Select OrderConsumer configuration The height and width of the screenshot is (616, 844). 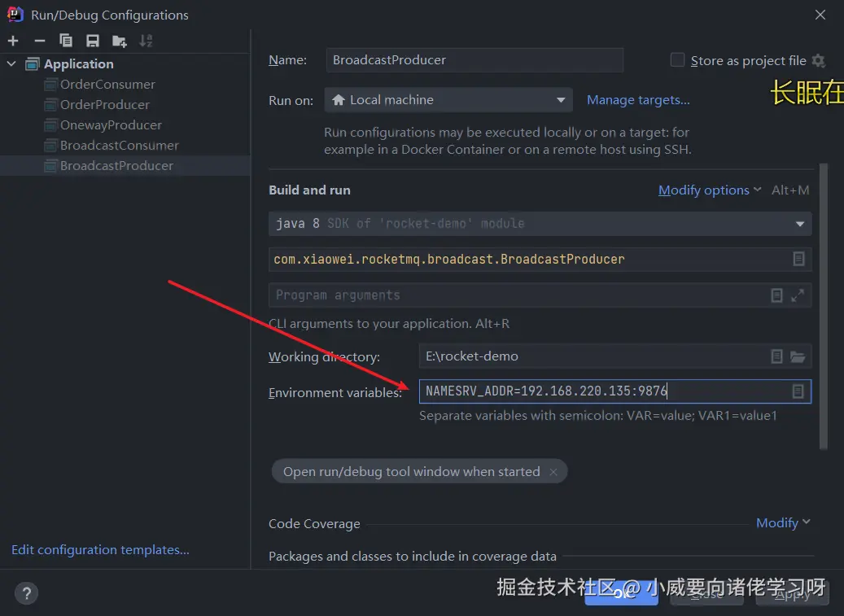pyautogui.click(x=107, y=85)
